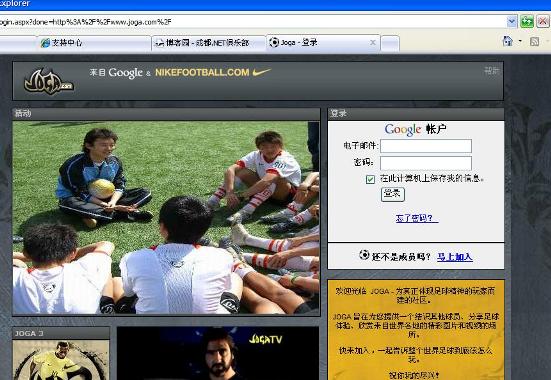551x380 pixels.
Task: Click the browser Home icon
Action: coord(508,41)
